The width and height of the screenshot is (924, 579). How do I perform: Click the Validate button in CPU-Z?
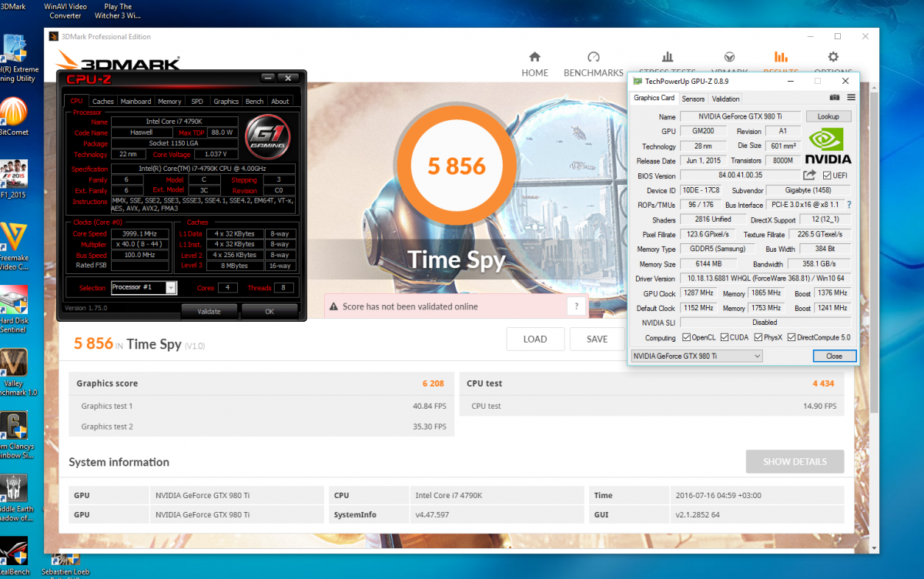click(209, 311)
